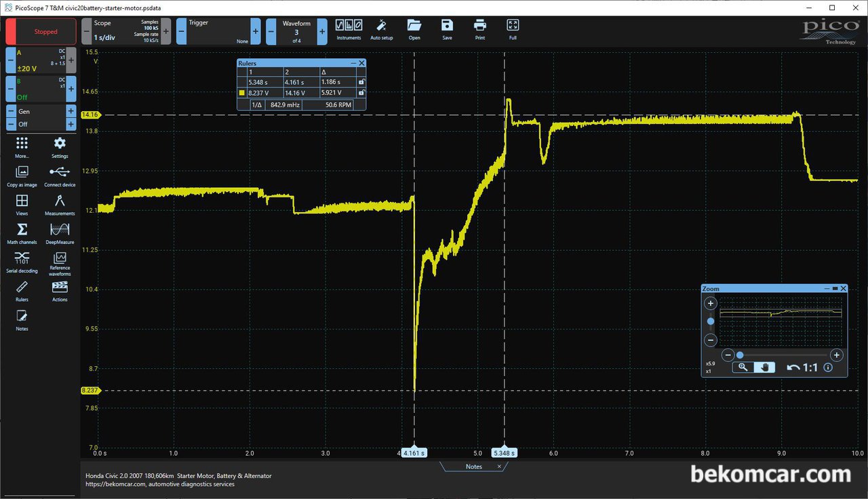
Task: Decrease horizontal zoom in Zoom panel
Action: point(728,355)
